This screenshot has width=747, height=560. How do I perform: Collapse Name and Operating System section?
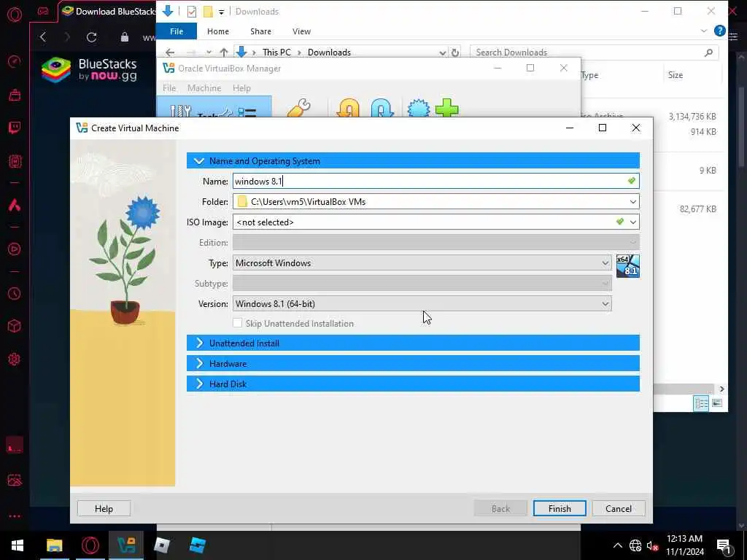coord(413,161)
